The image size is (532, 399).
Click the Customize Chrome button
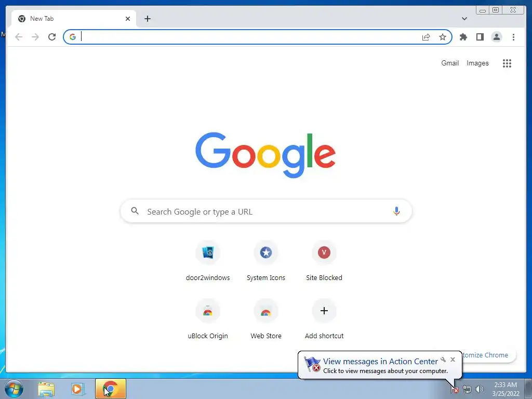488,355
